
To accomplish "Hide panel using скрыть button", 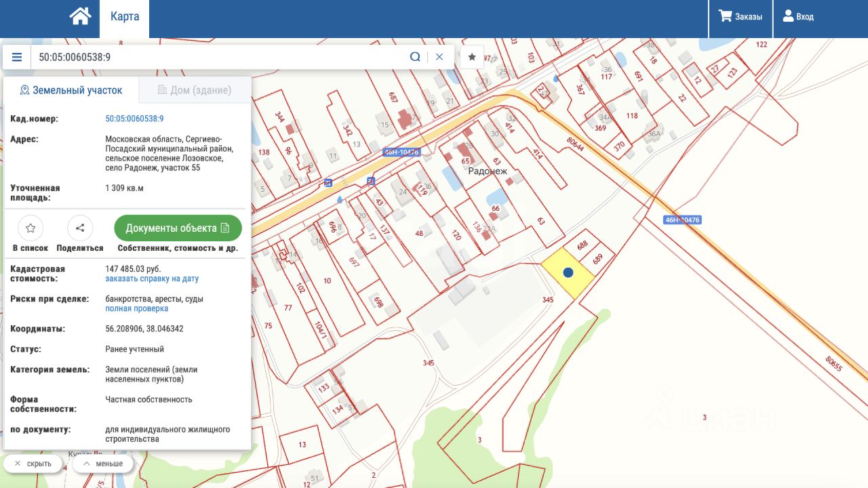I will 33,464.
